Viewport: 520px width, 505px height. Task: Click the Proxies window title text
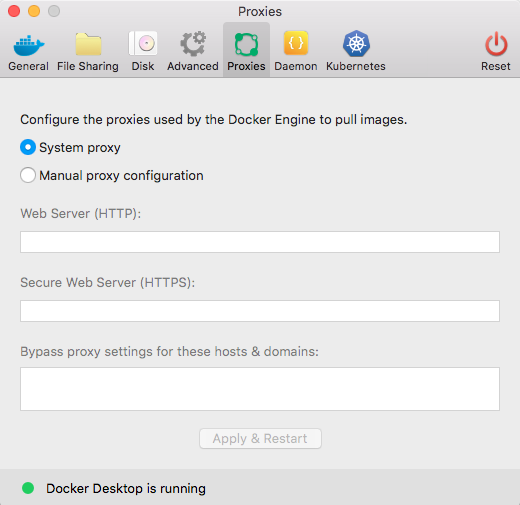[x=260, y=12]
